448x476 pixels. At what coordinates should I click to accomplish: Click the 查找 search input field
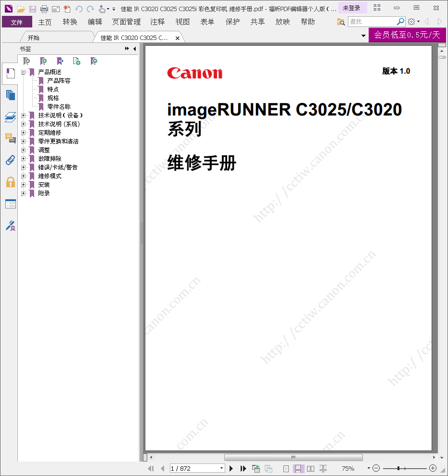372,22
